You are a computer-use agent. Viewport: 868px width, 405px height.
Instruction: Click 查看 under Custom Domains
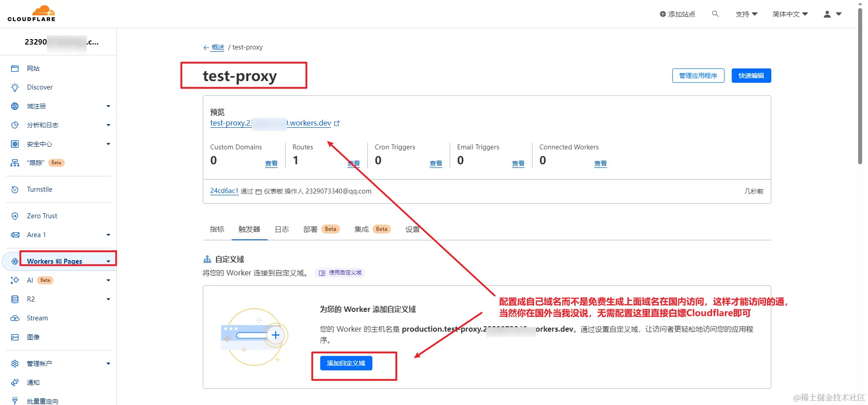click(271, 164)
